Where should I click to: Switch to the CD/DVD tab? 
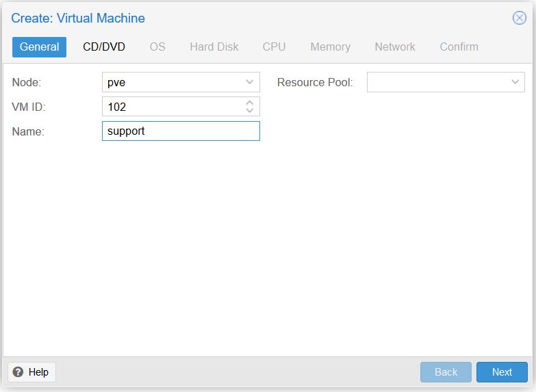(104, 47)
